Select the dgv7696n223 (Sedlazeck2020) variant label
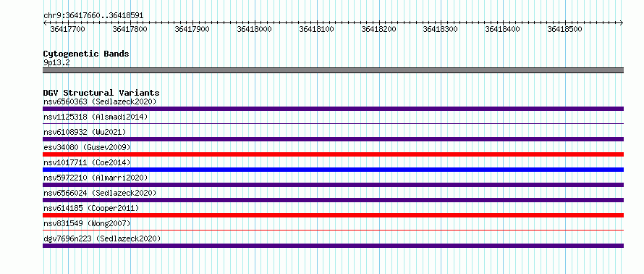Image resolution: width=644 pixels, height=274 pixels. point(102,238)
